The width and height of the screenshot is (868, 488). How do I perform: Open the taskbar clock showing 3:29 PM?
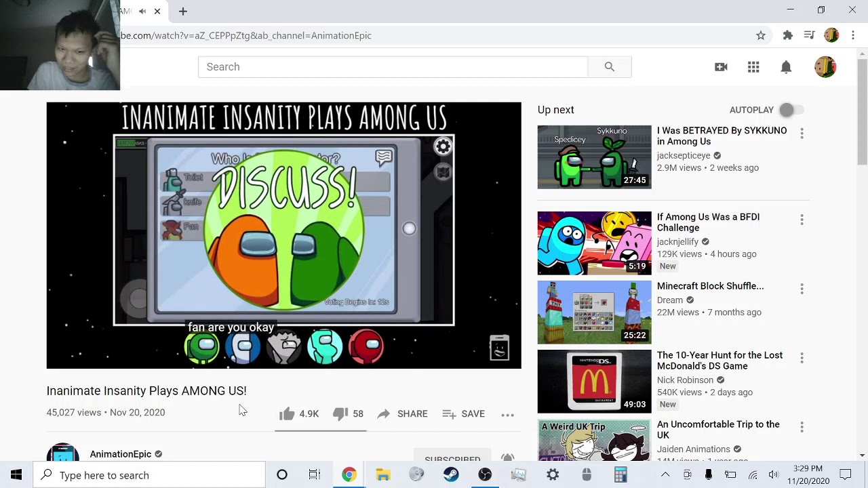tap(808, 474)
